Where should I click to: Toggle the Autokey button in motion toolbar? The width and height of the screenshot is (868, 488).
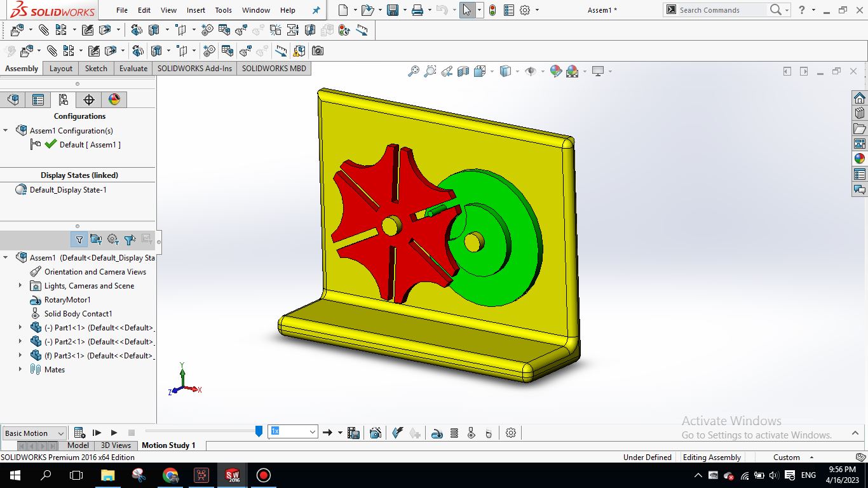398,433
